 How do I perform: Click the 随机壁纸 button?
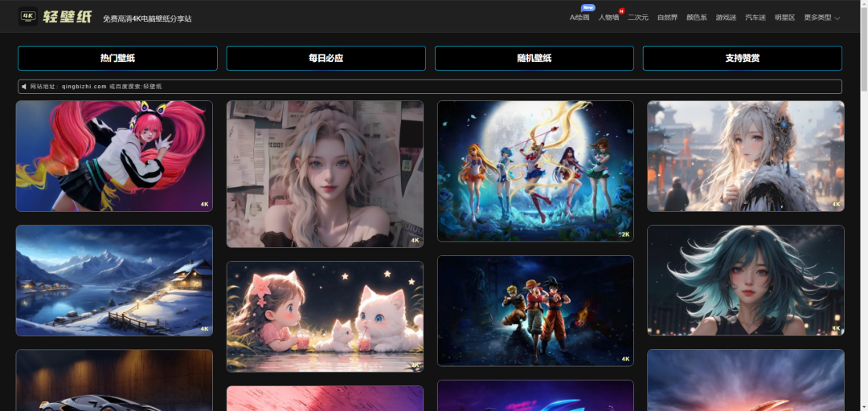coord(534,58)
